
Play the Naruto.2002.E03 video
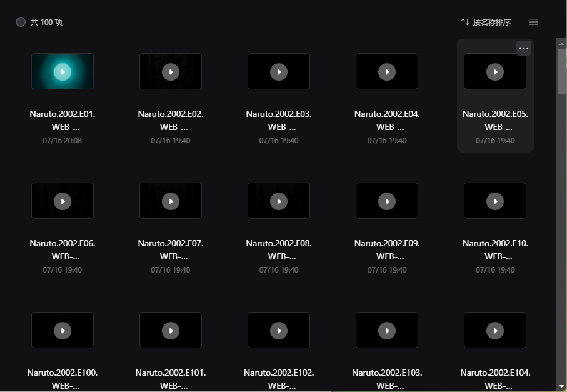point(279,72)
